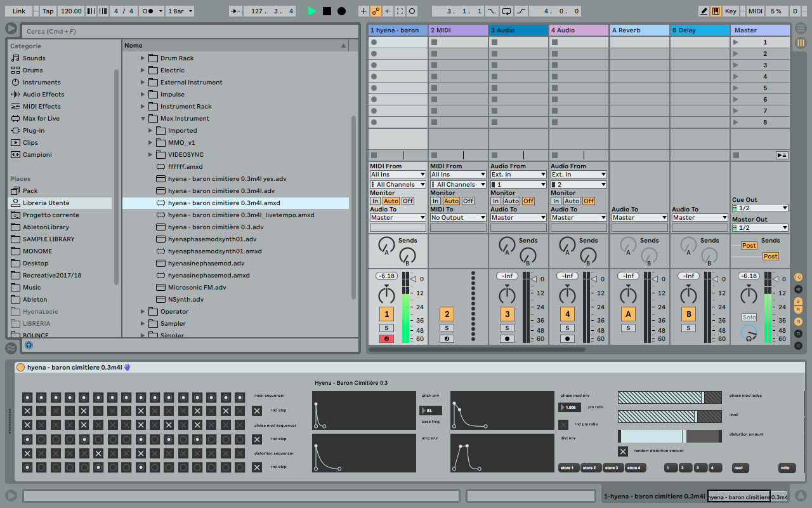Toggle the metronome icon

[x=147, y=11]
